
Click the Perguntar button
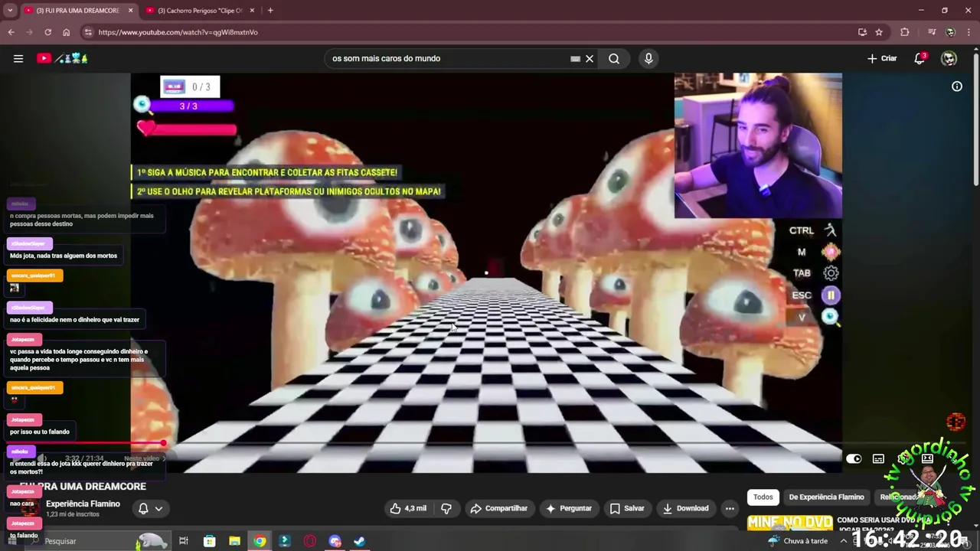pos(568,508)
